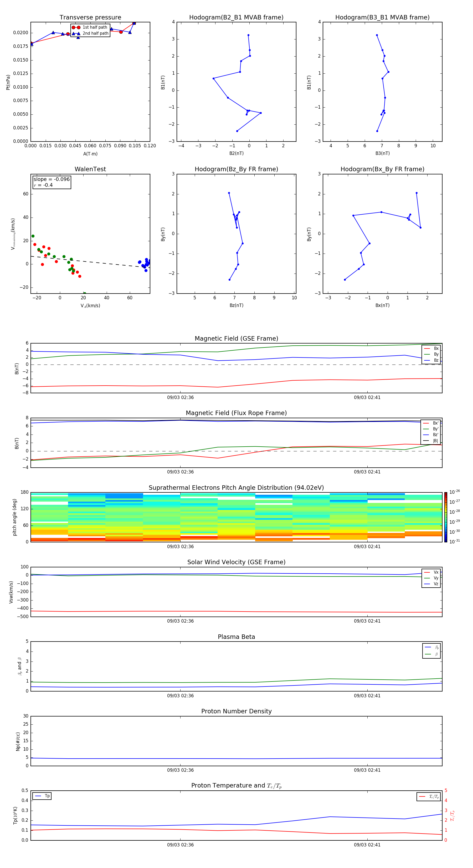This screenshot has width=473, height=868.
Task: Click the 'B2(nT)' x-axis label
Action: (x=236, y=153)
